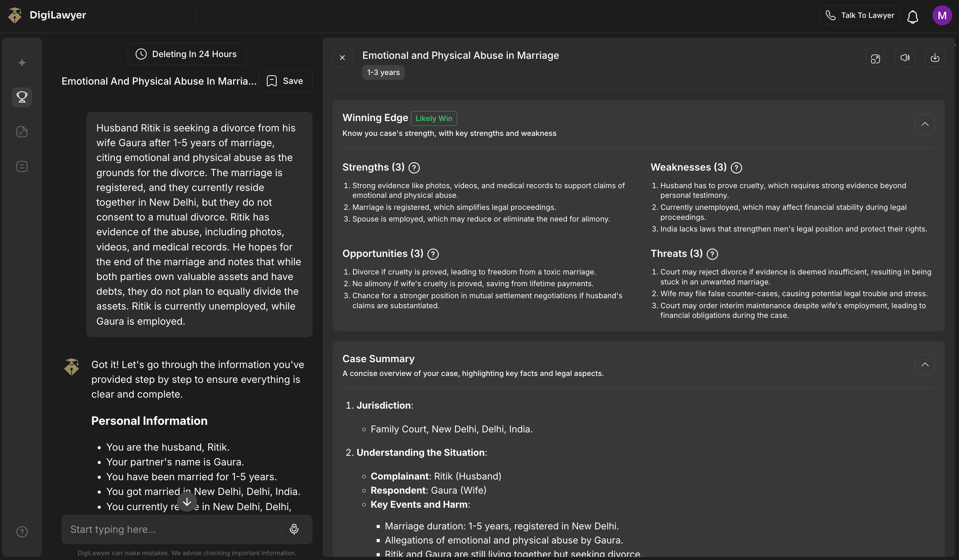The width and height of the screenshot is (959, 560).
Task: Click 'Family Court, New Delhi, Delhi, India.' text
Action: click(x=451, y=429)
